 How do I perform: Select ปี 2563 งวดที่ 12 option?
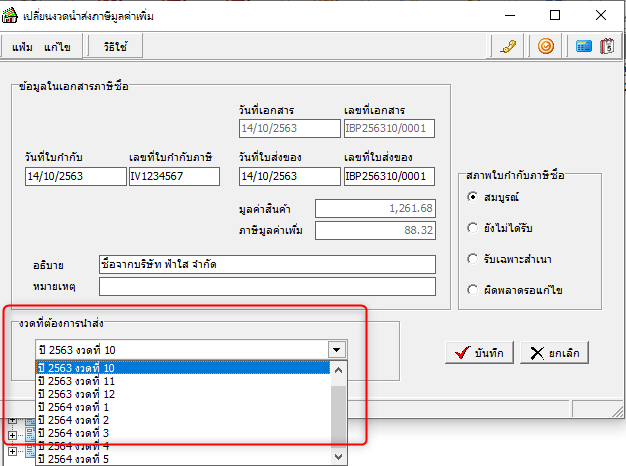click(183, 394)
